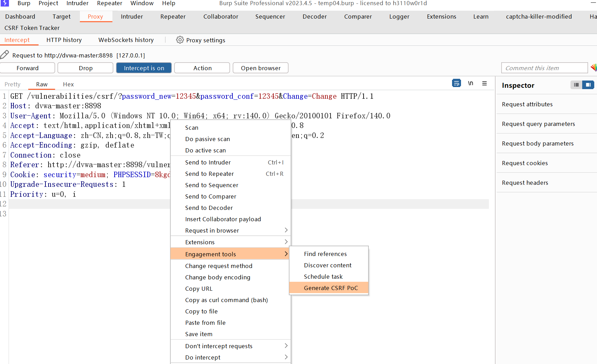
Task: Toggle the word wrap icon in editor
Action: click(x=456, y=83)
